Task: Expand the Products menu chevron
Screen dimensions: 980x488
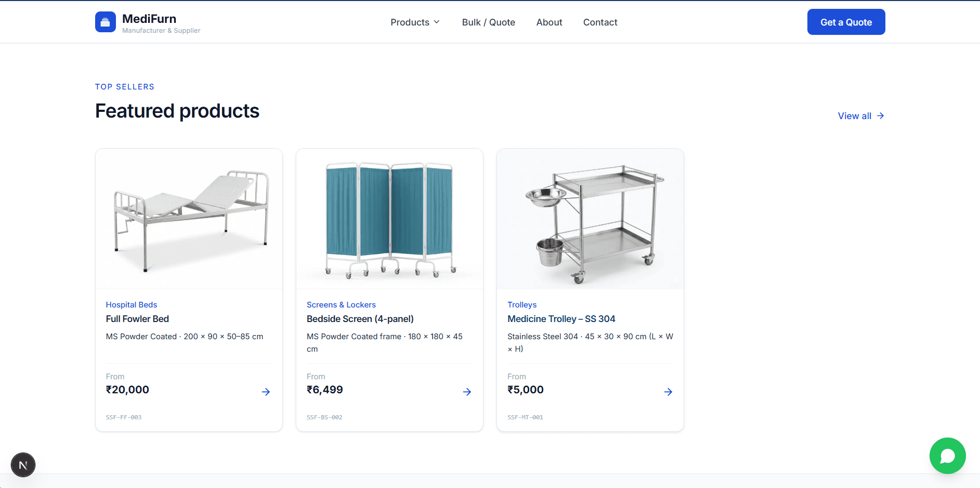Action: coord(437,22)
